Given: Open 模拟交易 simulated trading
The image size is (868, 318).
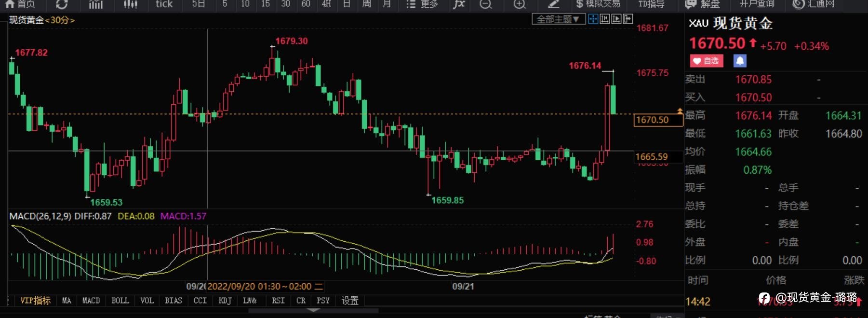Looking at the screenshot, I should point(598,4).
